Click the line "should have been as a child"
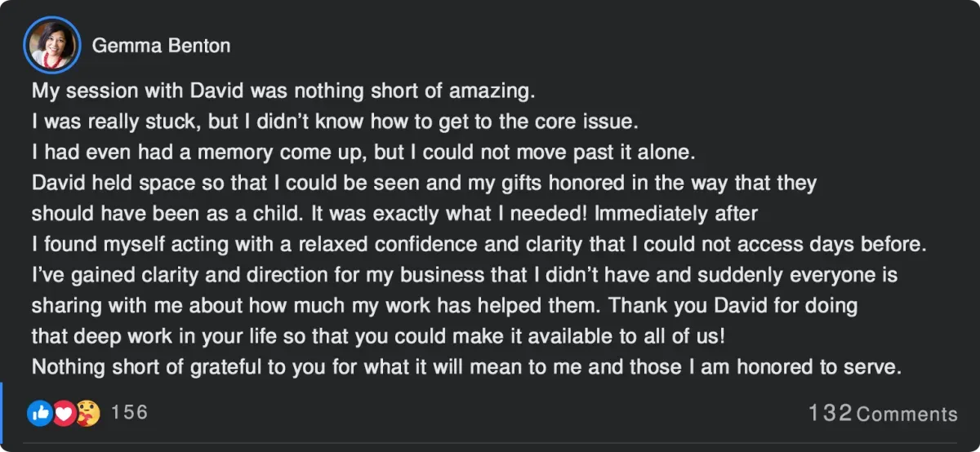This screenshot has width=980, height=452. [x=395, y=214]
